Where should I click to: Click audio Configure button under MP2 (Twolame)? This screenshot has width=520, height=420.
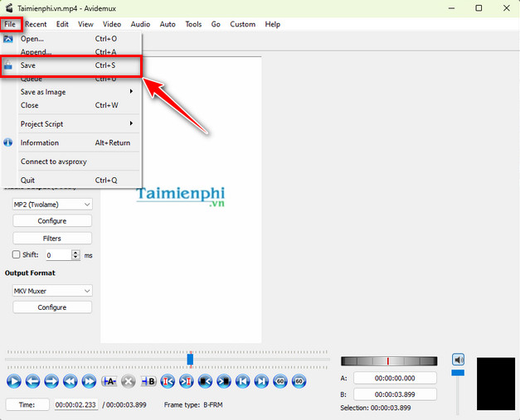point(52,221)
